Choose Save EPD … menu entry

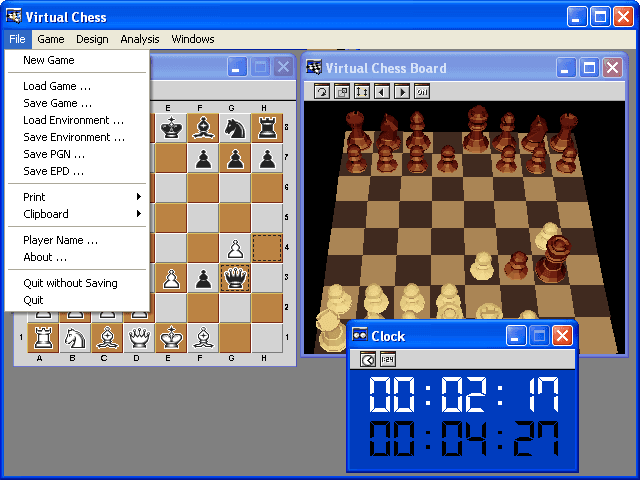[77, 171]
